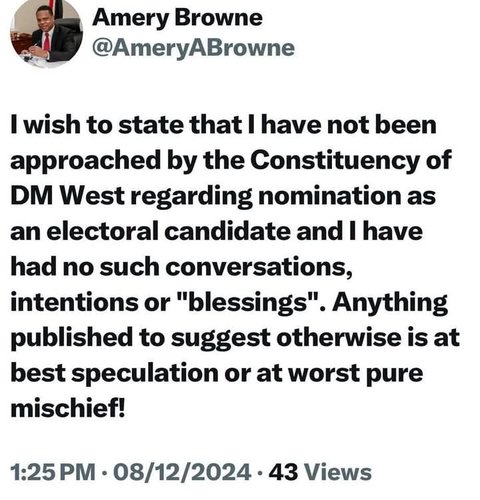Click the word "published" in the tweet
This screenshot has width=480, height=500.
[72, 338]
